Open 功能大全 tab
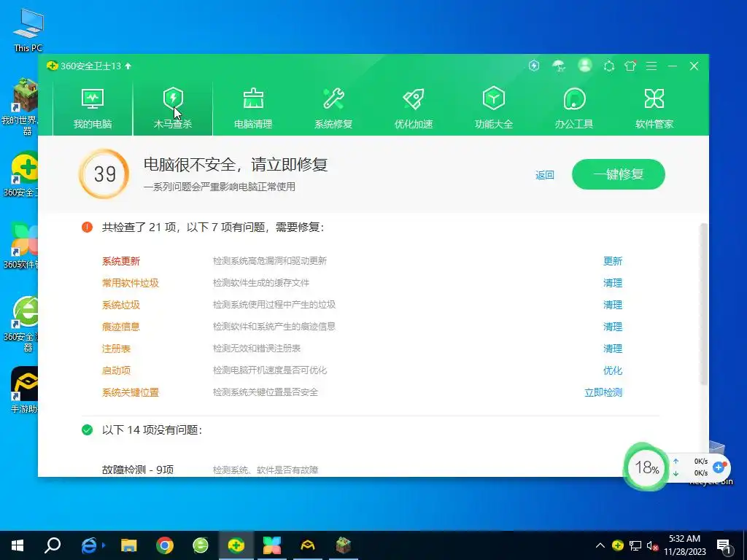Screen dimensions: 747x560 (494, 109)
